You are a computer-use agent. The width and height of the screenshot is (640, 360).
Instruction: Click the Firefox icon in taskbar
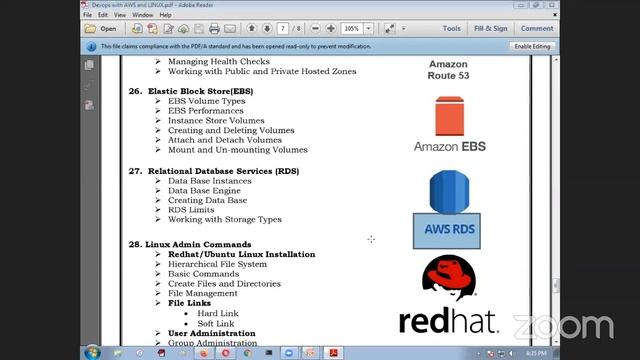point(204,353)
